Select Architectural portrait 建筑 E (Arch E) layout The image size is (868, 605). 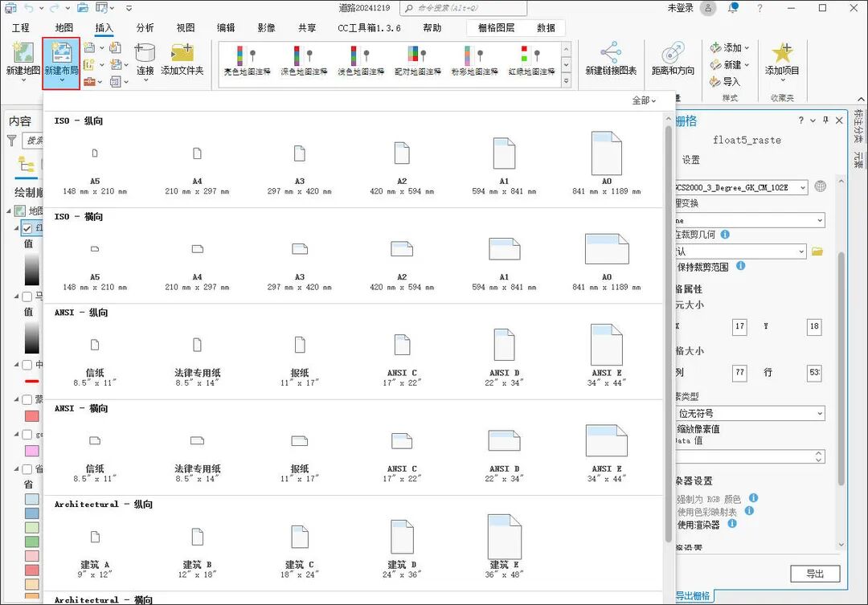click(x=504, y=546)
